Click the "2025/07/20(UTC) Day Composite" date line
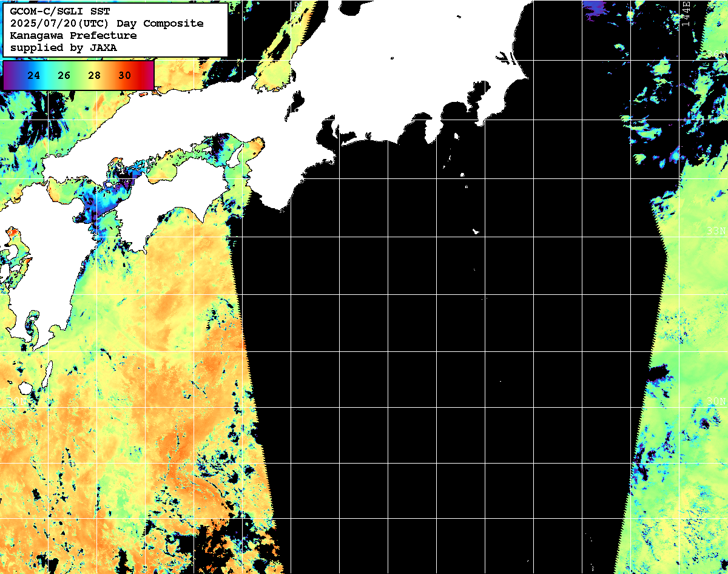Viewport: 728px width, 574px height. [x=107, y=23]
